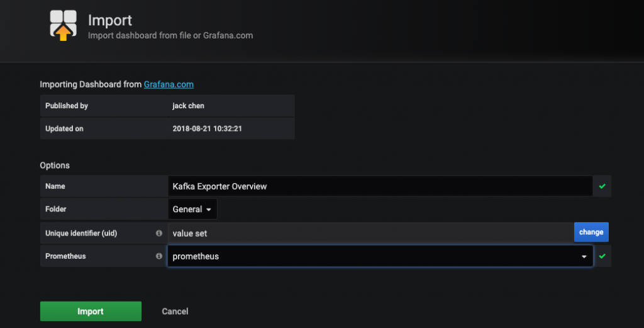Screen dimensions: 644x328
Task: Click the 'Updated on' label
Action: tap(64, 128)
